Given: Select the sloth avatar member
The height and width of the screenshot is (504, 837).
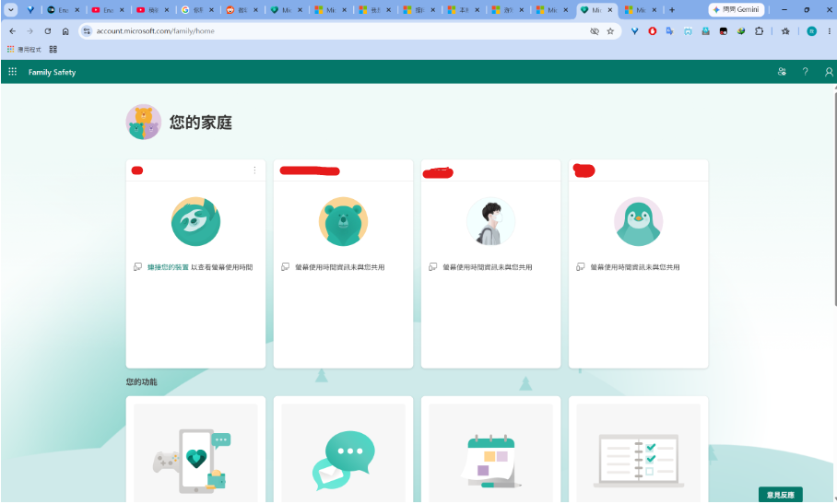Looking at the screenshot, I should (195, 221).
